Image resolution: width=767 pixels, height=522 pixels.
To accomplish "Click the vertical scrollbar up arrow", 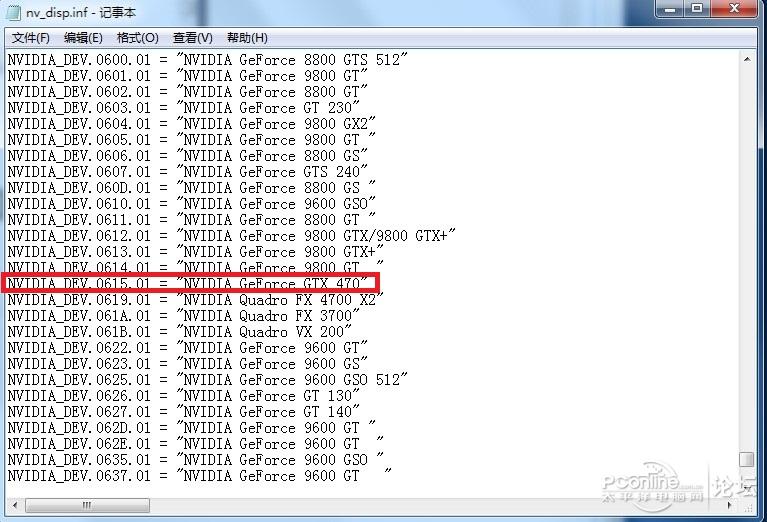I will pos(747,59).
